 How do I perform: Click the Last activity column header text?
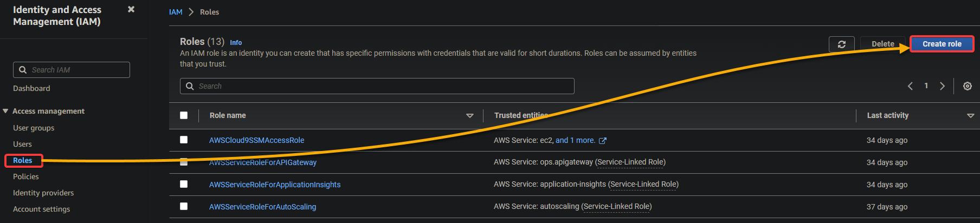click(888, 115)
